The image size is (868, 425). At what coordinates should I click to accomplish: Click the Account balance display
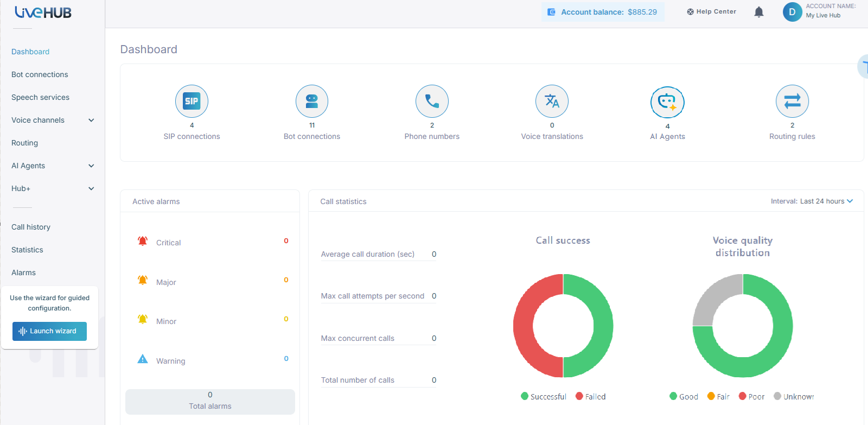[x=603, y=12]
